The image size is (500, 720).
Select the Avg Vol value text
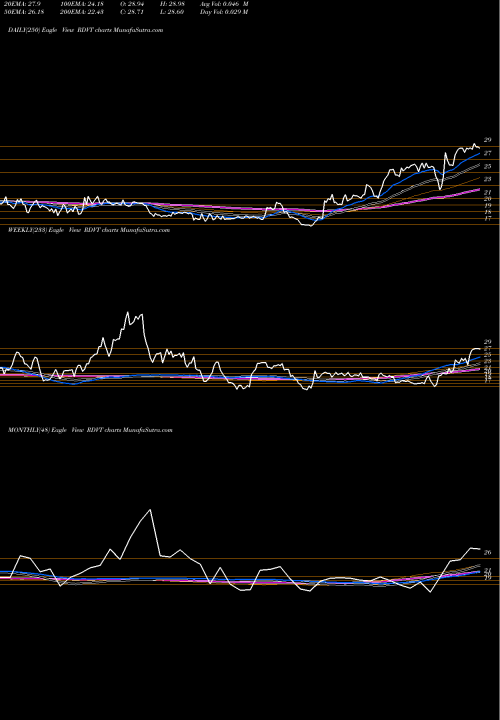pyautogui.click(x=224, y=4)
